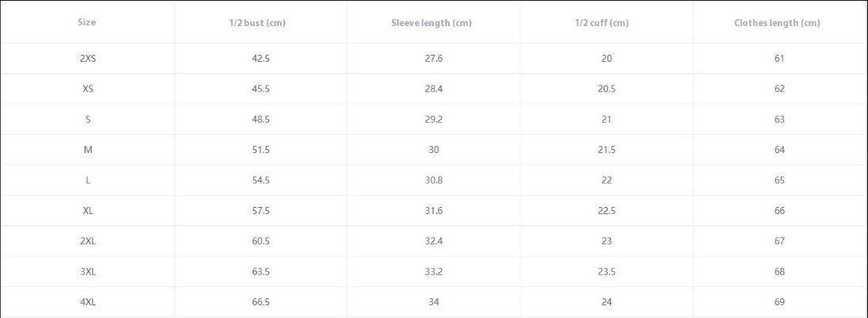868x318 pixels.
Task: Select sleeve length value 30.8
Action: (433, 180)
